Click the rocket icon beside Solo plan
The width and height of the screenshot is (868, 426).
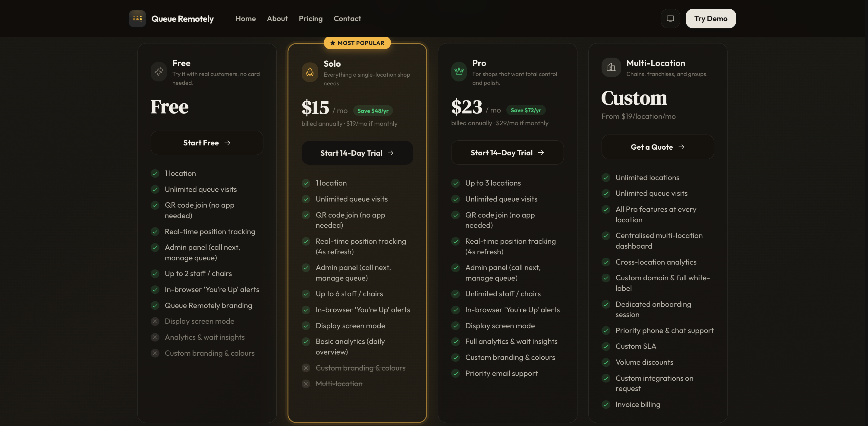pyautogui.click(x=310, y=72)
